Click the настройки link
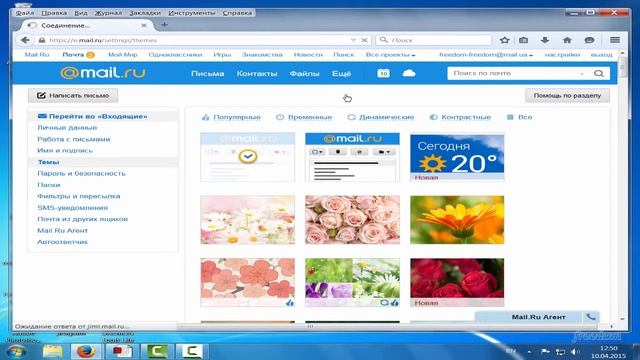 click(x=562, y=55)
